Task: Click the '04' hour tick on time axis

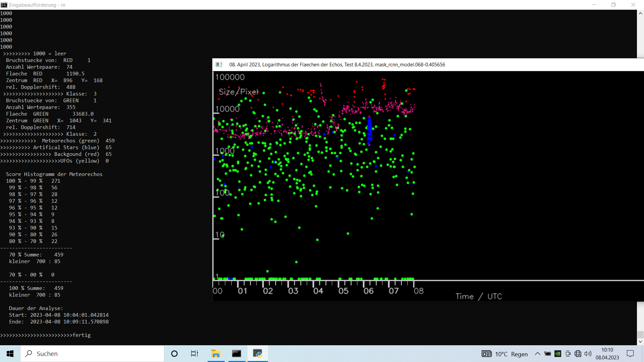Action: [x=318, y=291]
